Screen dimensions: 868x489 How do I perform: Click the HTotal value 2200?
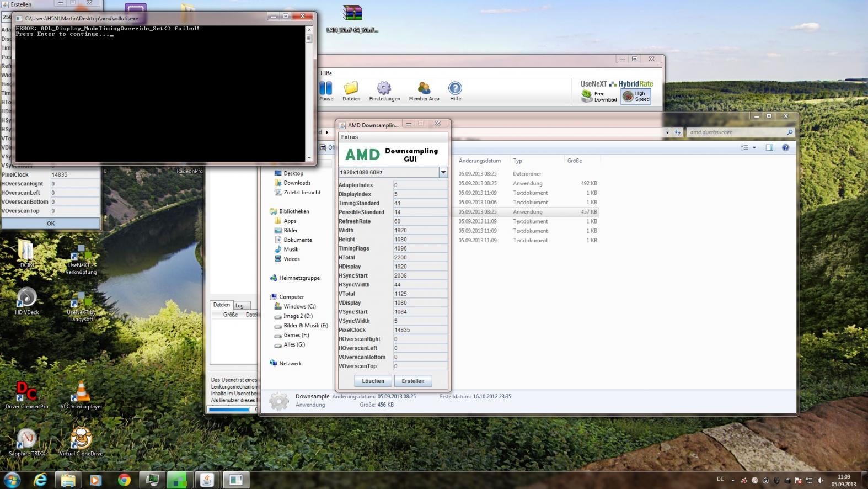420,258
